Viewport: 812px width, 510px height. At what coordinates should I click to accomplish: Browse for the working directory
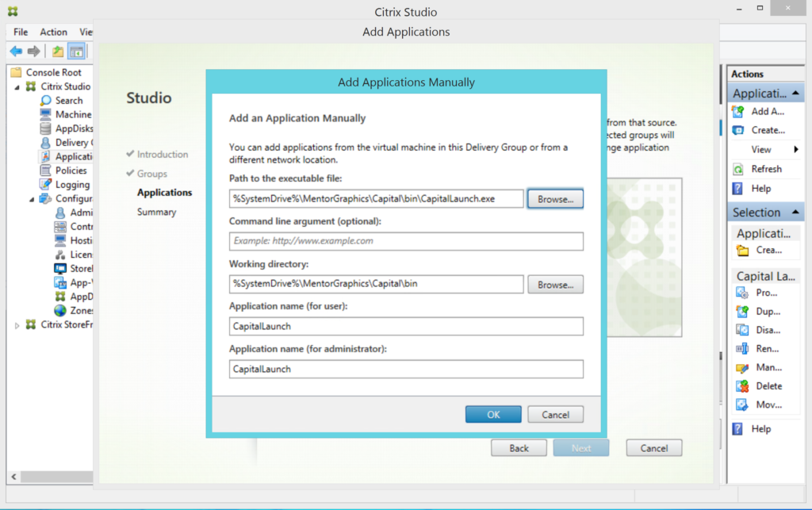tap(555, 285)
